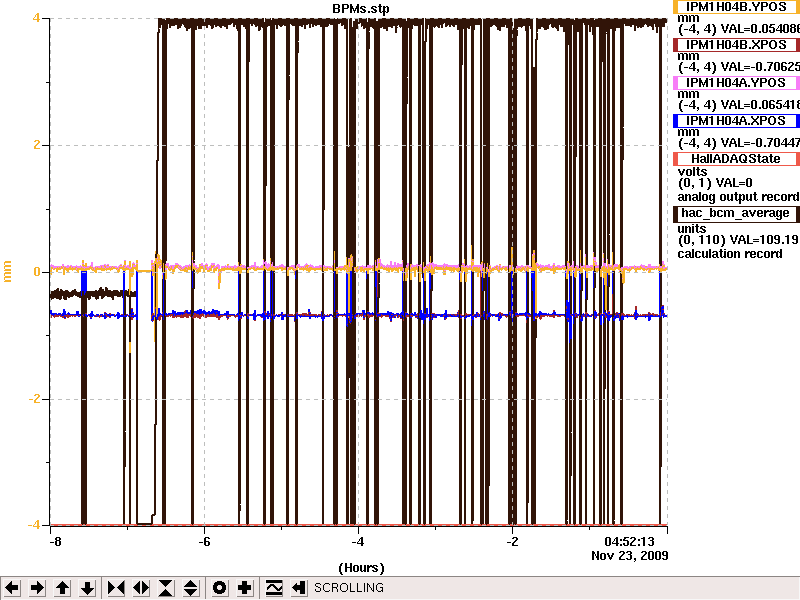Click the BPMs.stp plot title
The image size is (800, 600).
coord(361,9)
